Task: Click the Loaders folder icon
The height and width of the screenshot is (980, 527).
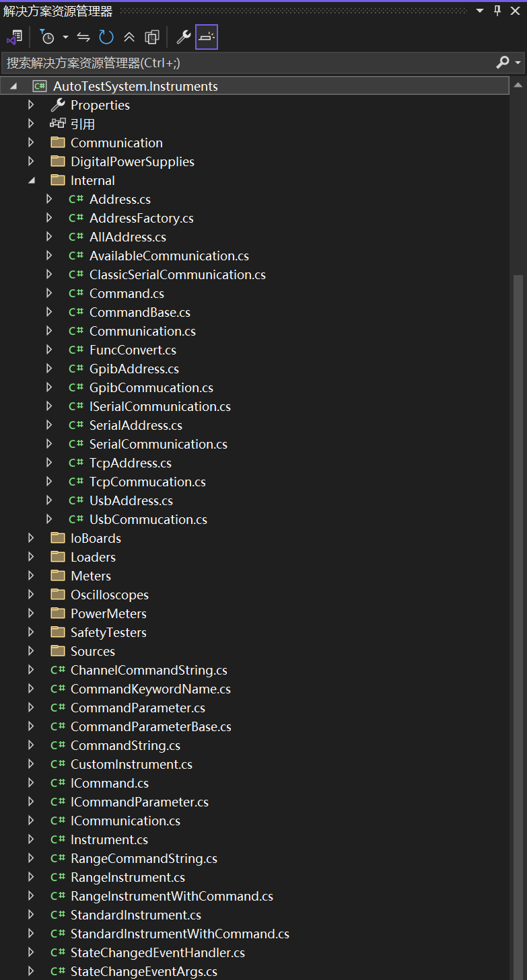Action: (58, 557)
